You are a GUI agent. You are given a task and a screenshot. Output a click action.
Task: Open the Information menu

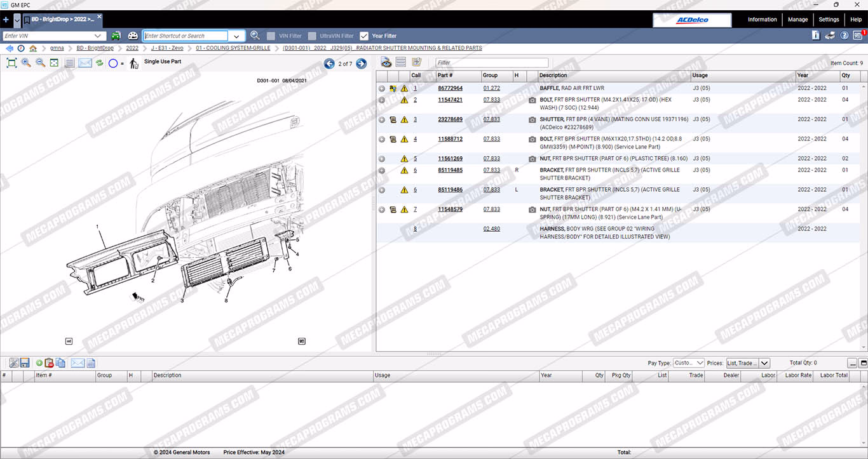(x=762, y=20)
